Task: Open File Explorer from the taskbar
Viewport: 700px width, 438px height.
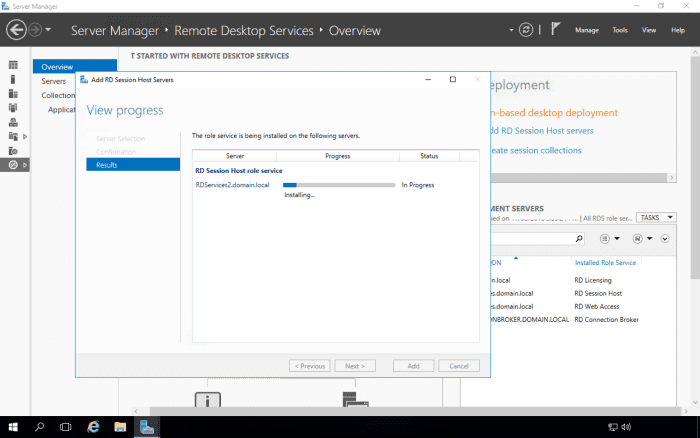Action: pyautogui.click(x=120, y=427)
